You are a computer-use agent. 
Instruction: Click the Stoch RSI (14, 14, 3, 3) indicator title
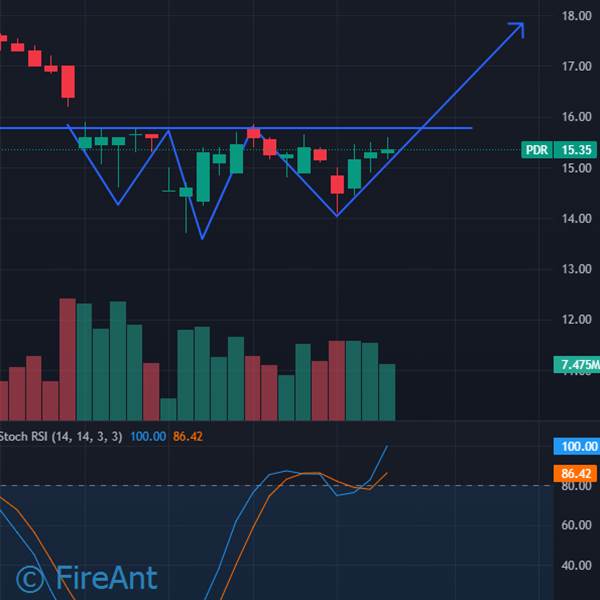[60, 437]
